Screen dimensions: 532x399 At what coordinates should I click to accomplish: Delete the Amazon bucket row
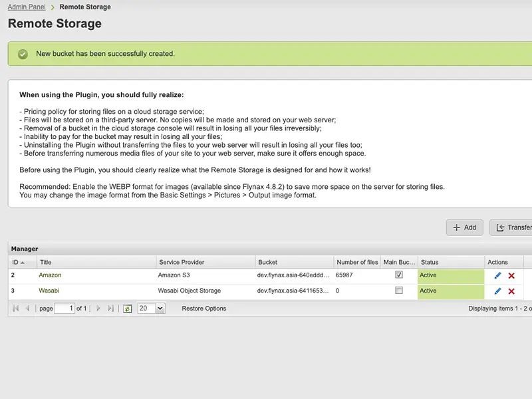511,275
